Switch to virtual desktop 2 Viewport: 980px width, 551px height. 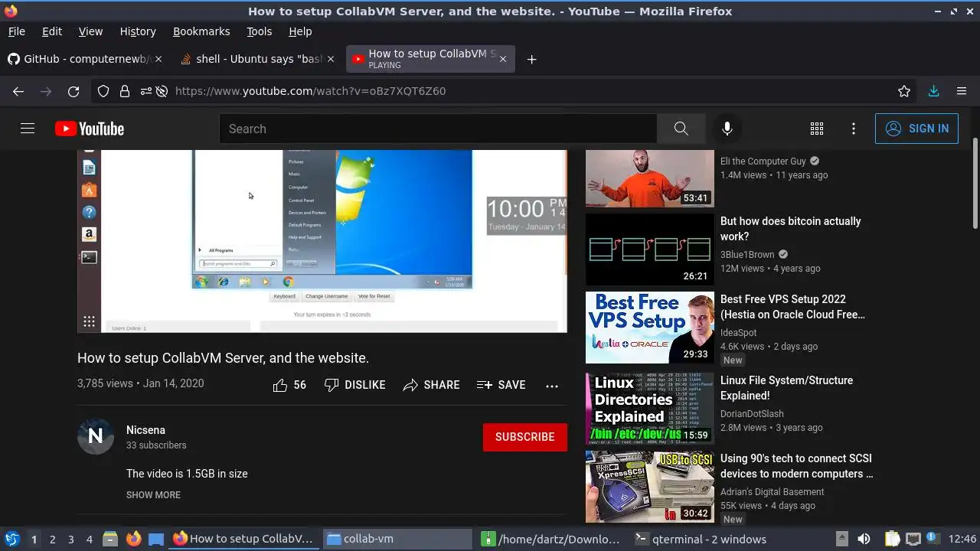pos(52,539)
